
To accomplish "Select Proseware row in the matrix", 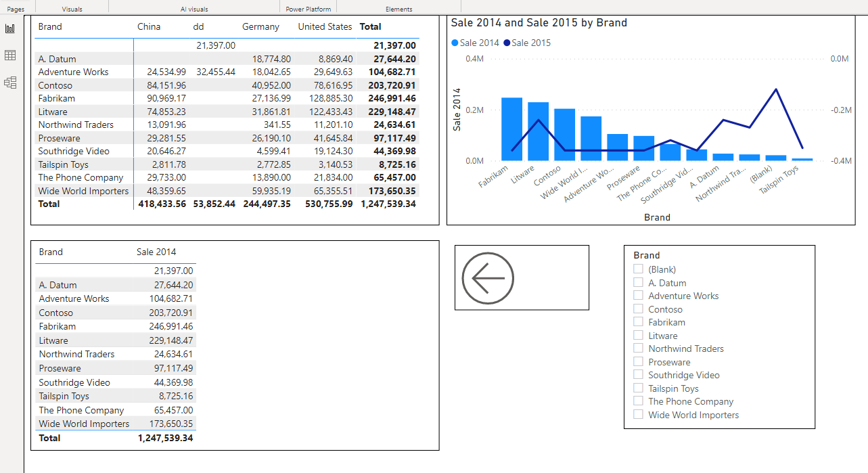I will tap(227, 138).
